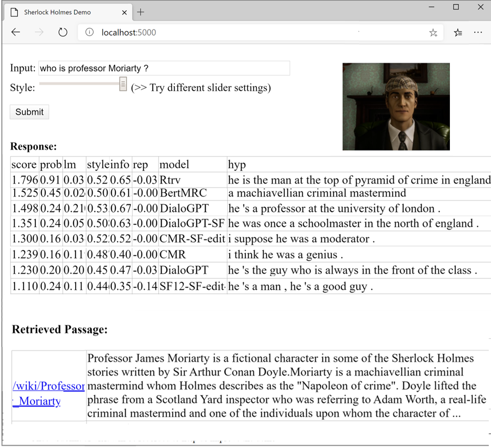This screenshot has width=491, height=448.
Task: Go back using the browser back arrow
Action: (x=16, y=32)
